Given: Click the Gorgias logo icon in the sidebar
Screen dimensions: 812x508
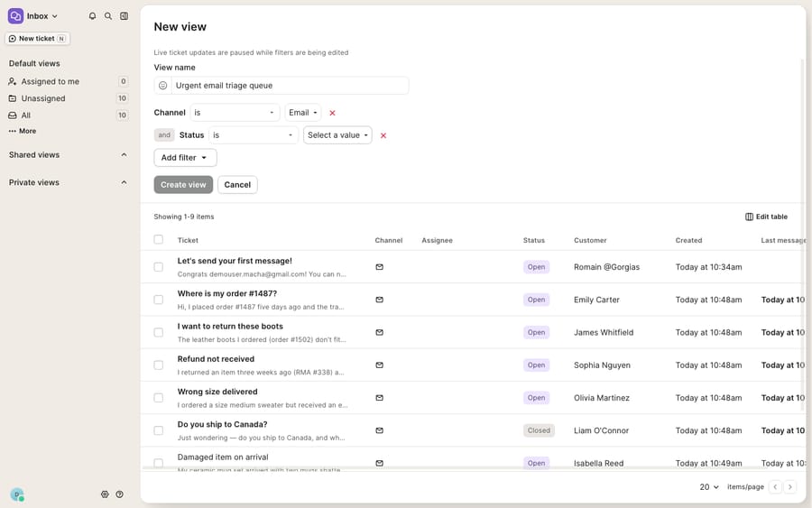Looking at the screenshot, I should tap(15, 16).
